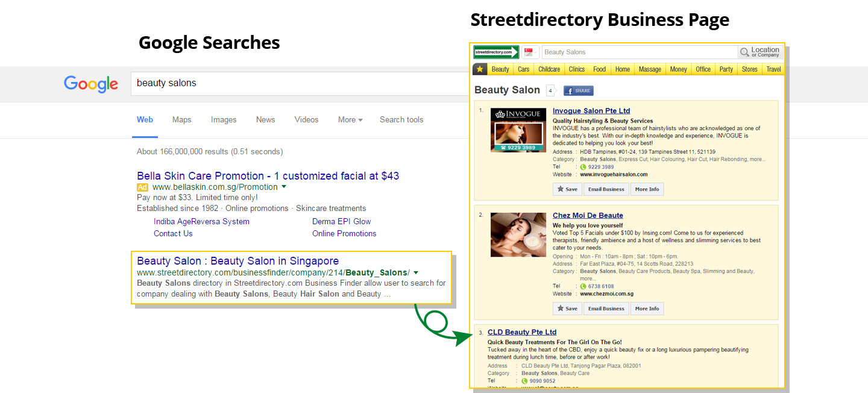Select the Party category tab
The height and width of the screenshot is (393, 868).
[726, 69]
